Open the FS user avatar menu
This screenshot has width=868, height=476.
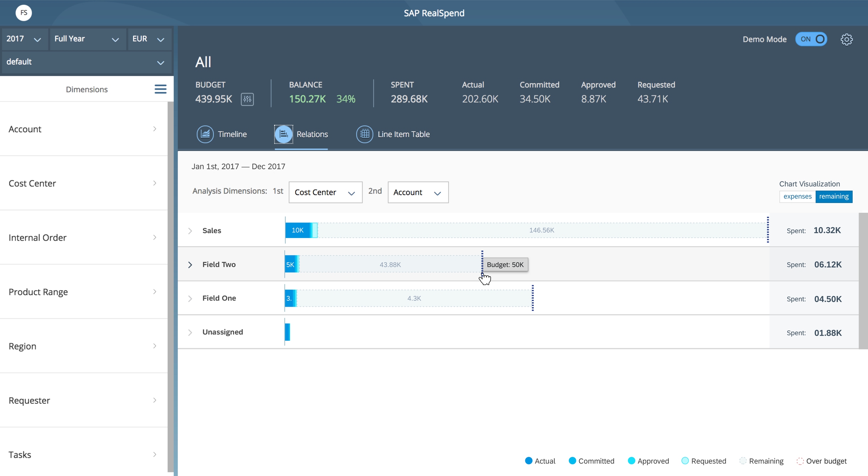click(x=24, y=13)
